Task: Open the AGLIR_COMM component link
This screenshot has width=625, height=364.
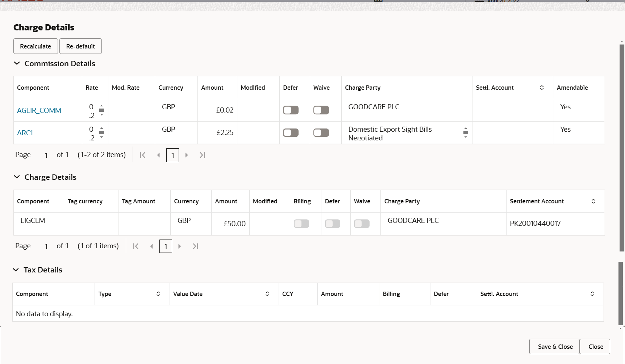Action: pos(39,110)
